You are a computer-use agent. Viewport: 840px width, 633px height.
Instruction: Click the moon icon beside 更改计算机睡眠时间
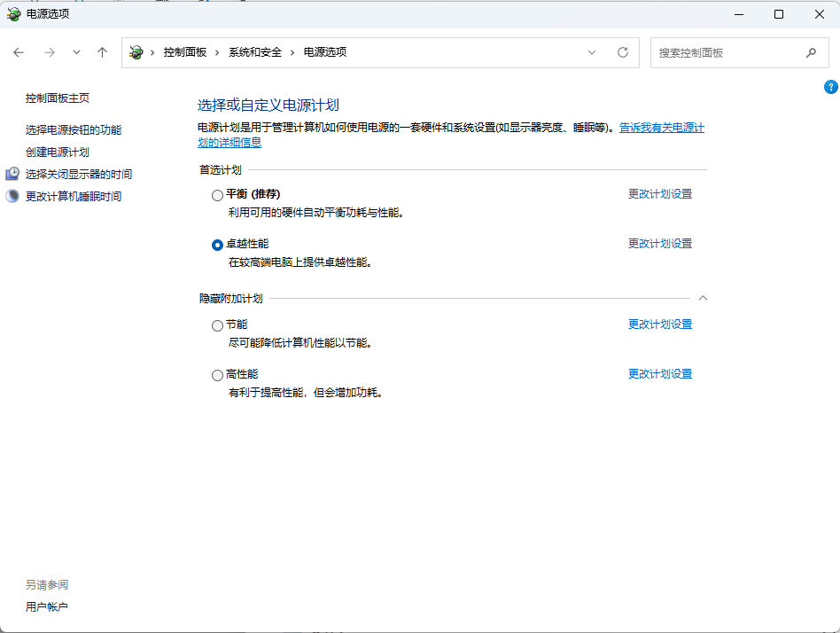coord(12,196)
